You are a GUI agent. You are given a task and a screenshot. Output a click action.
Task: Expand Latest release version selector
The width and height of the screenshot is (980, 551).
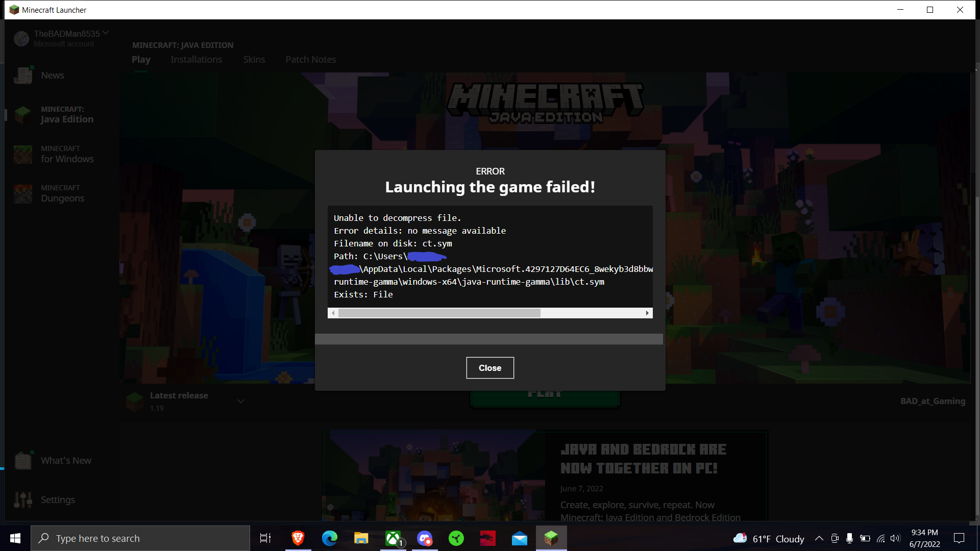tap(241, 402)
